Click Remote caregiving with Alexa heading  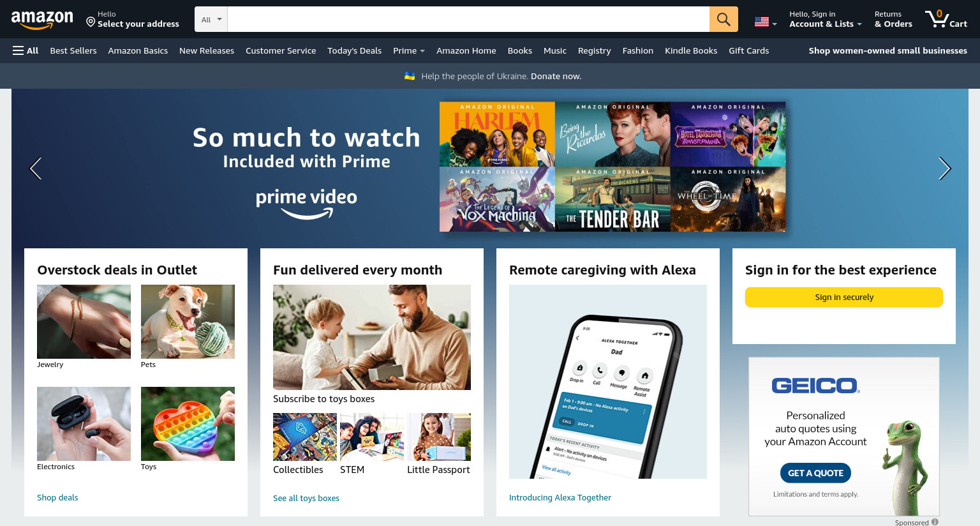[602, 270]
